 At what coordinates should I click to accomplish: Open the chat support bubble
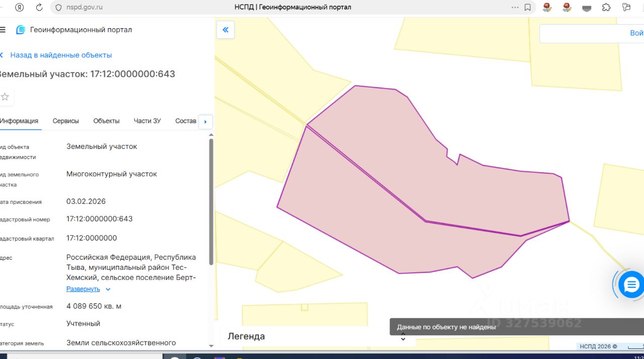coord(631,285)
